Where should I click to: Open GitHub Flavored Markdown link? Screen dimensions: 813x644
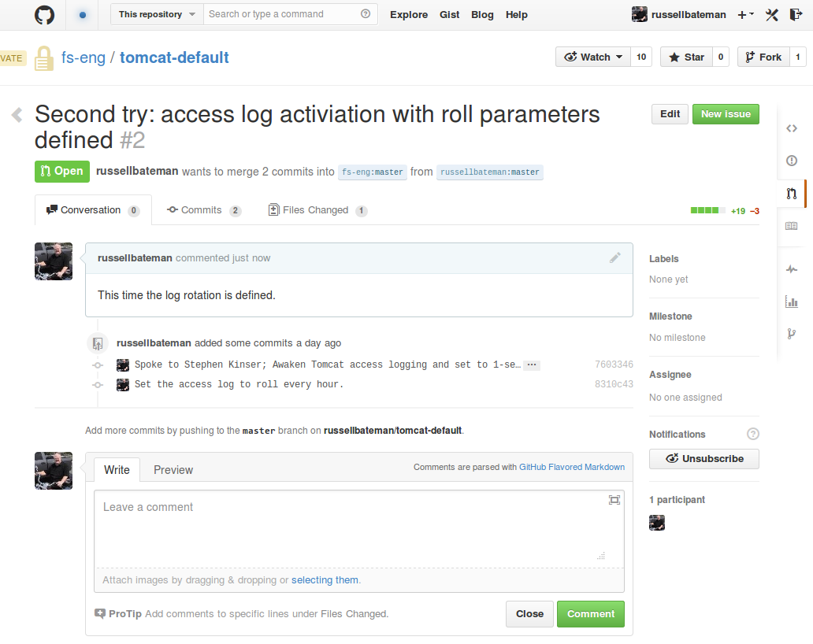572,467
